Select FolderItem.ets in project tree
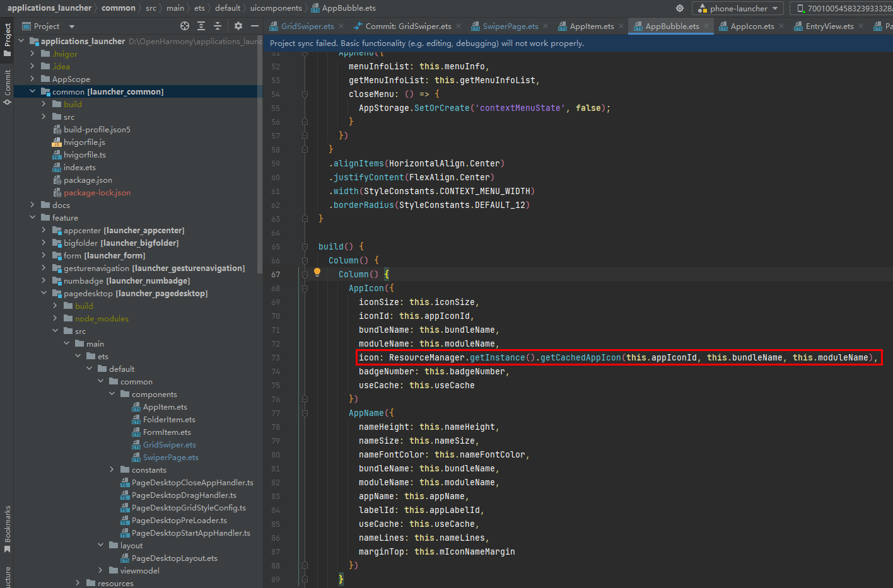The width and height of the screenshot is (893, 588). [169, 419]
